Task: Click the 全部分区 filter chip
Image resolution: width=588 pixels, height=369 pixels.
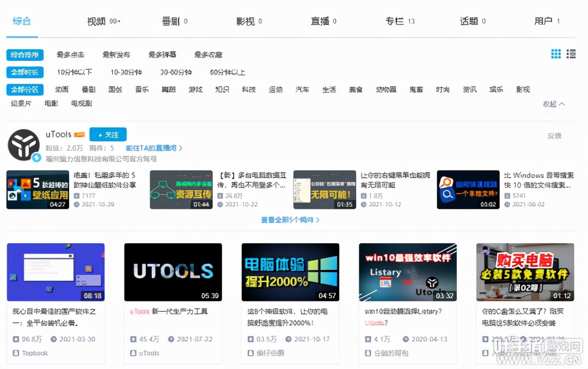Action: click(24, 89)
